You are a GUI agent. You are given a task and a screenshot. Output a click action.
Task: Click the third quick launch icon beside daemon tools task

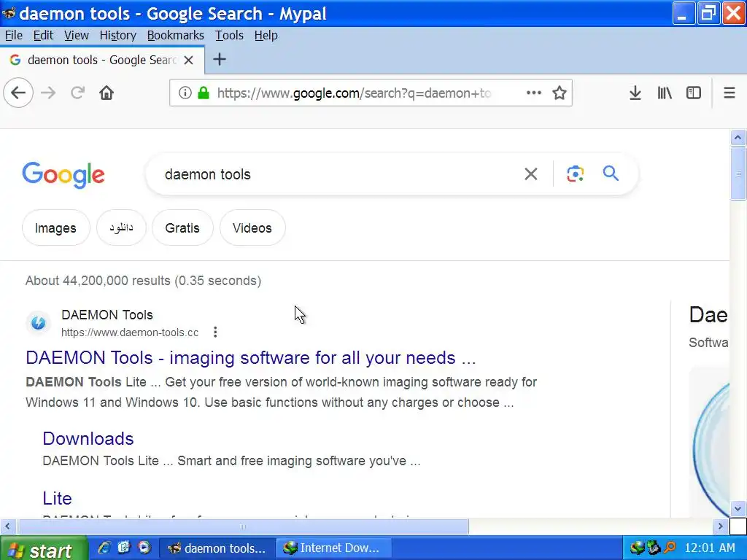pyautogui.click(x=144, y=548)
